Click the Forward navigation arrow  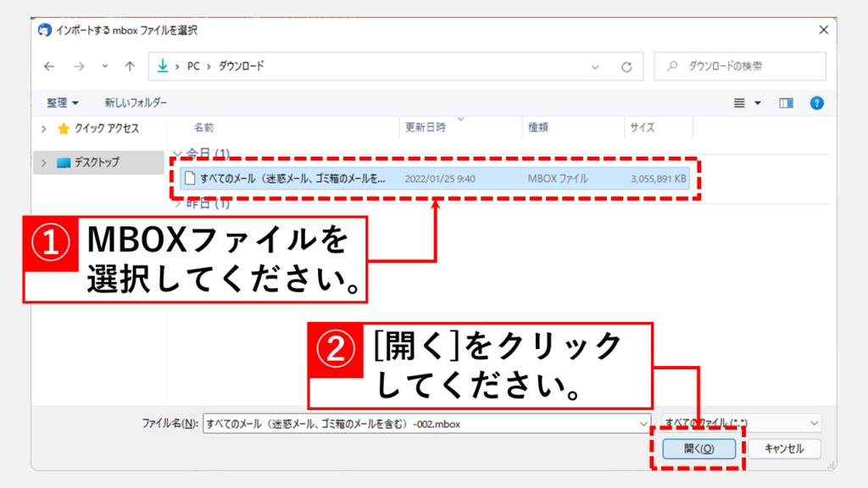pyautogui.click(x=79, y=66)
